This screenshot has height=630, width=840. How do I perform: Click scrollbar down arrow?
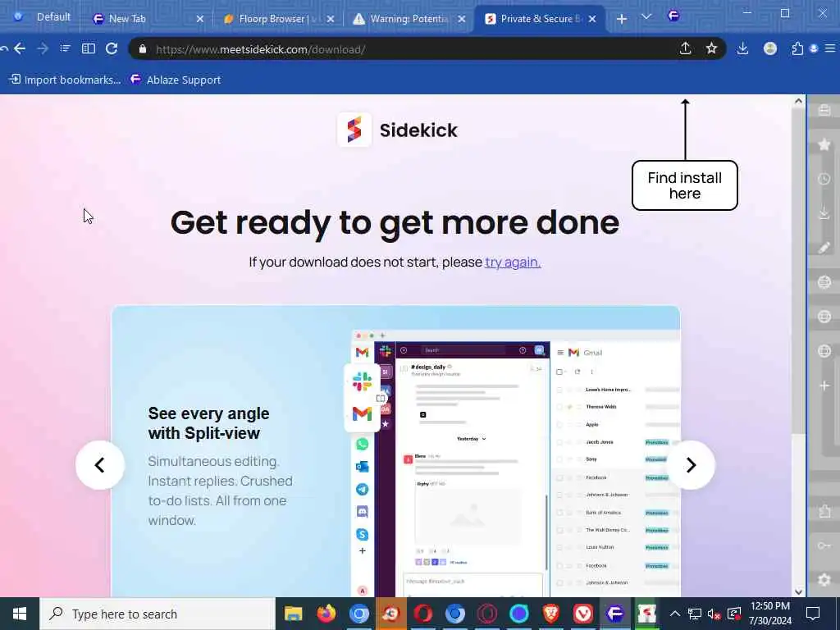[798, 591]
